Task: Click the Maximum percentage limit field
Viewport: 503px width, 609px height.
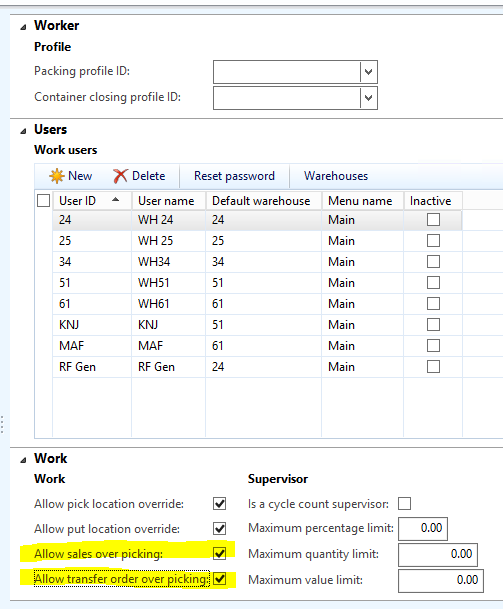Action: (423, 529)
